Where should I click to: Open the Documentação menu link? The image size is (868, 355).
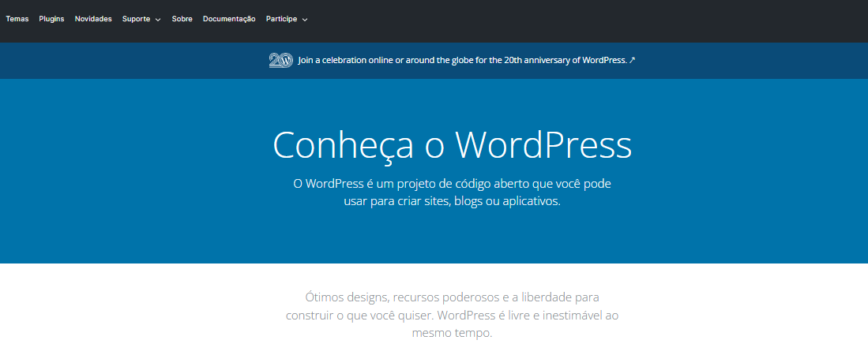pos(229,19)
